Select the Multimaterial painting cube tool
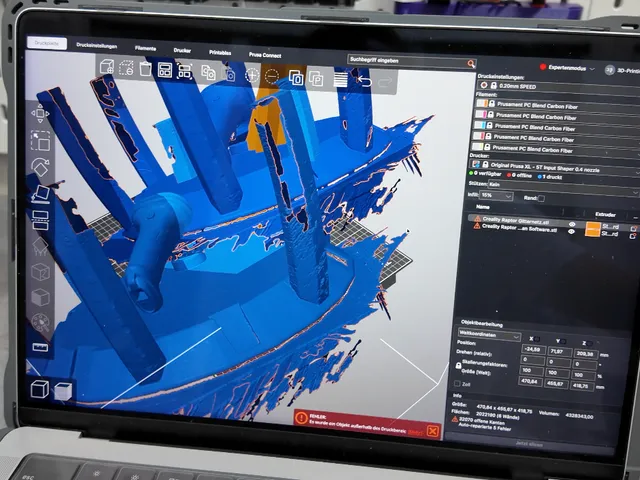640x480 pixels. pyautogui.click(x=40, y=298)
